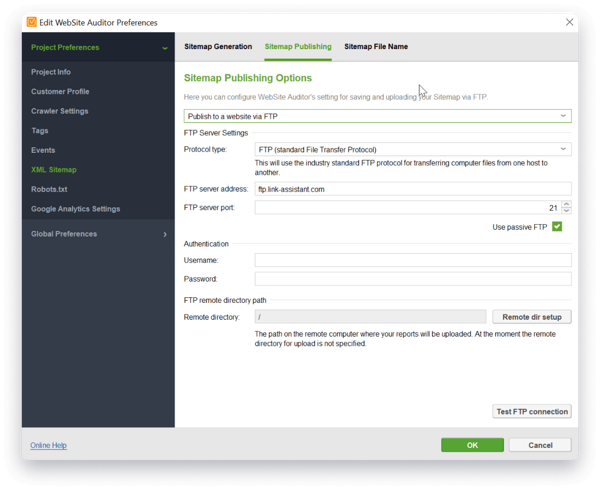Disable the Use passive FTP checkbox
This screenshot has width=600, height=490.
[x=557, y=227]
